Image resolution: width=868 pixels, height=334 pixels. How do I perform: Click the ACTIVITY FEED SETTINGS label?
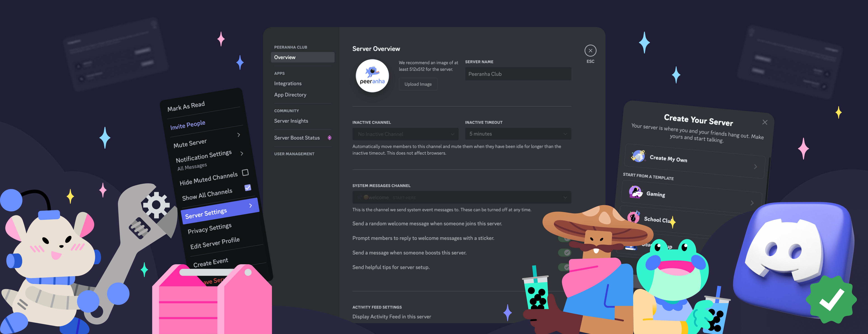point(377,307)
